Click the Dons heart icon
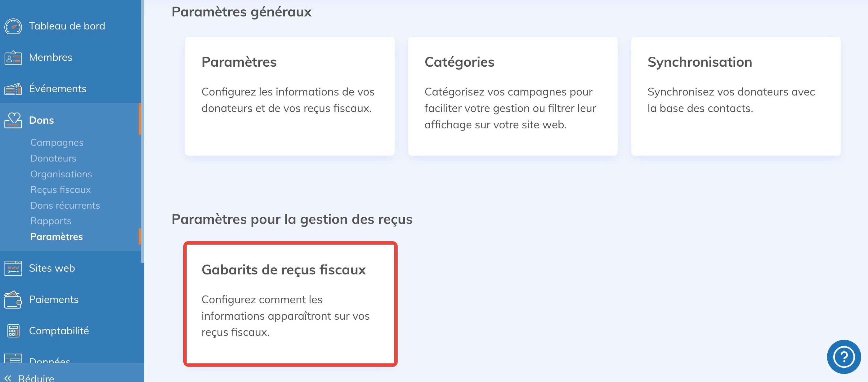Screen dimensions: 868x382 tap(13, 120)
